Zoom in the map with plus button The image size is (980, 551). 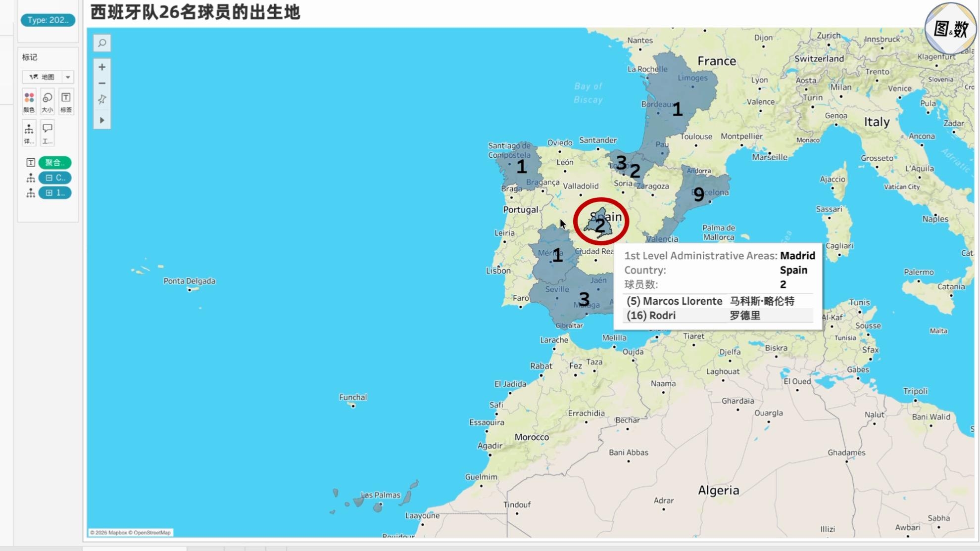pyautogui.click(x=102, y=67)
